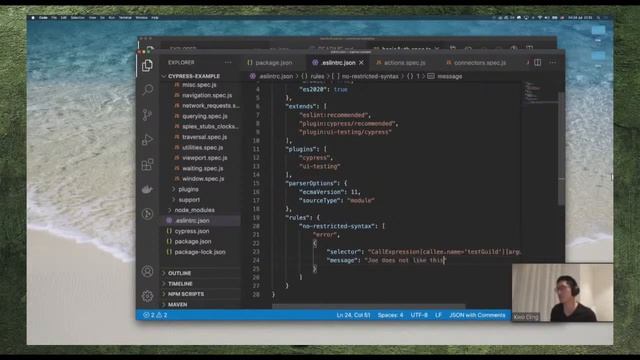
Task: Change end of line sequence LF
Action: [438, 315]
